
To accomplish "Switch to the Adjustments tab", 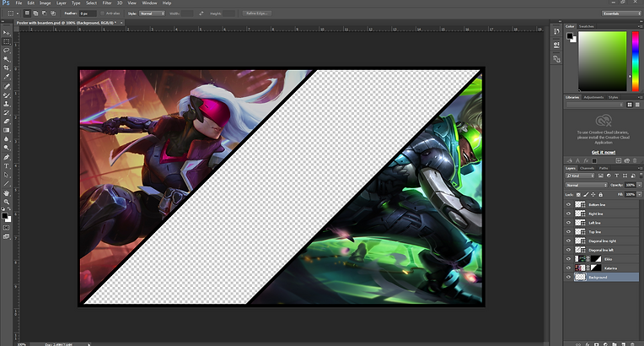I will pos(593,98).
